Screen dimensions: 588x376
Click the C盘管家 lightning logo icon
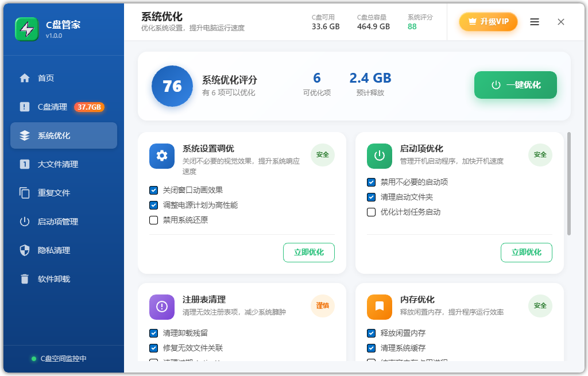(26, 29)
